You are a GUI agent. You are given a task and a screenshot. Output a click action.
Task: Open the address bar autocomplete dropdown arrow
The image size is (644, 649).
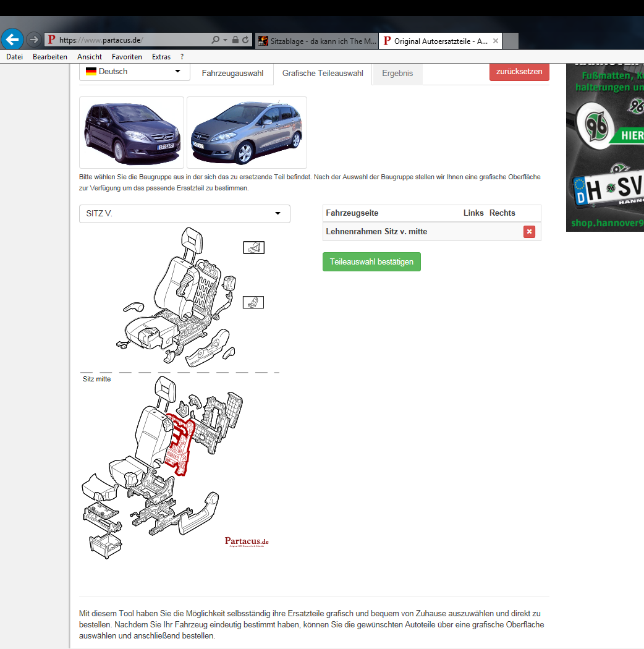(x=225, y=40)
